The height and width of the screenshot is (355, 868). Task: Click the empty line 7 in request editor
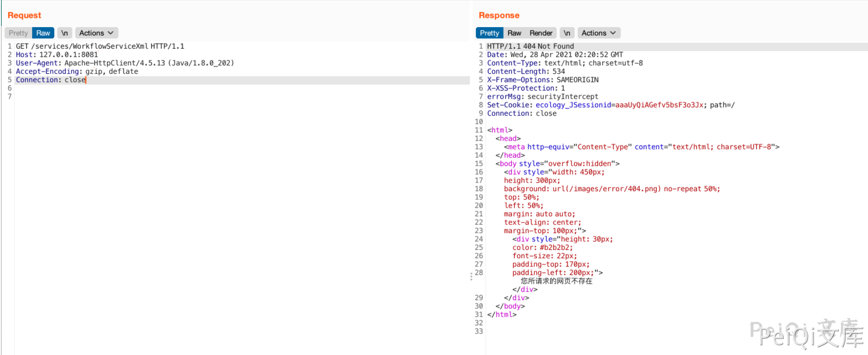(x=102, y=97)
